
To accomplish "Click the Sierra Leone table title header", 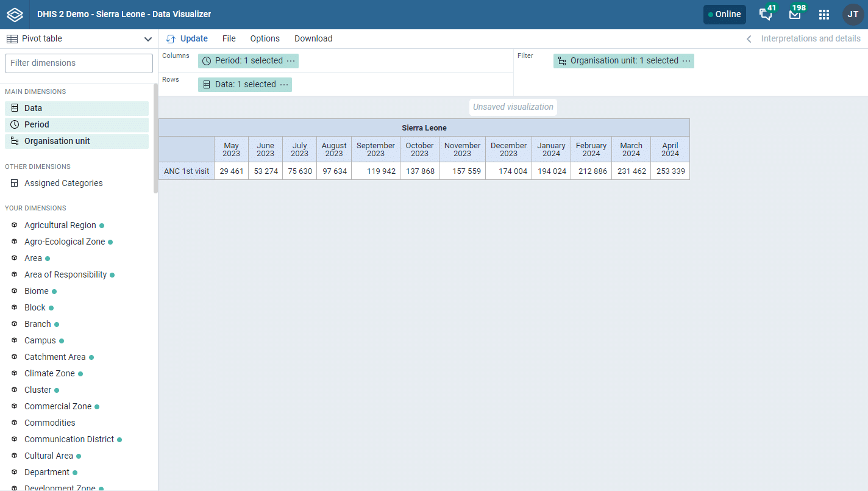I will click(x=424, y=128).
